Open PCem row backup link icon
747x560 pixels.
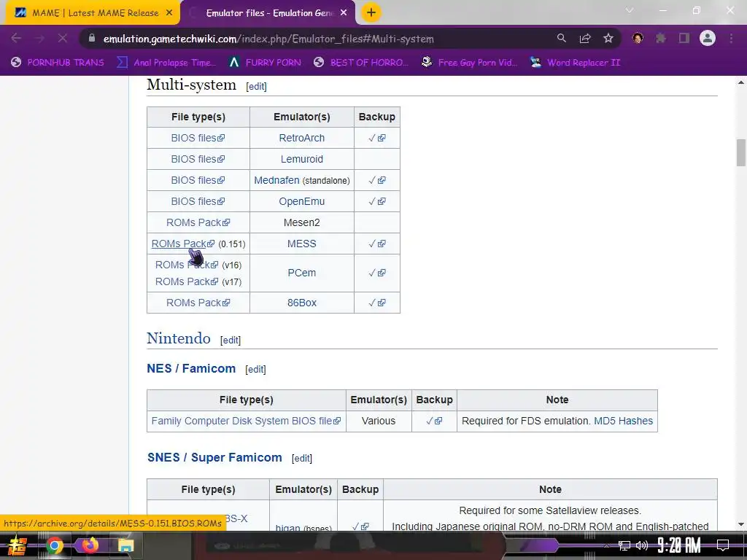[382, 273]
